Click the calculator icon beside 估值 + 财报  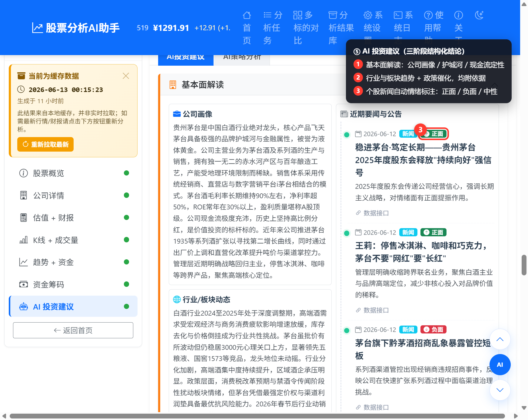(x=23, y=218)
